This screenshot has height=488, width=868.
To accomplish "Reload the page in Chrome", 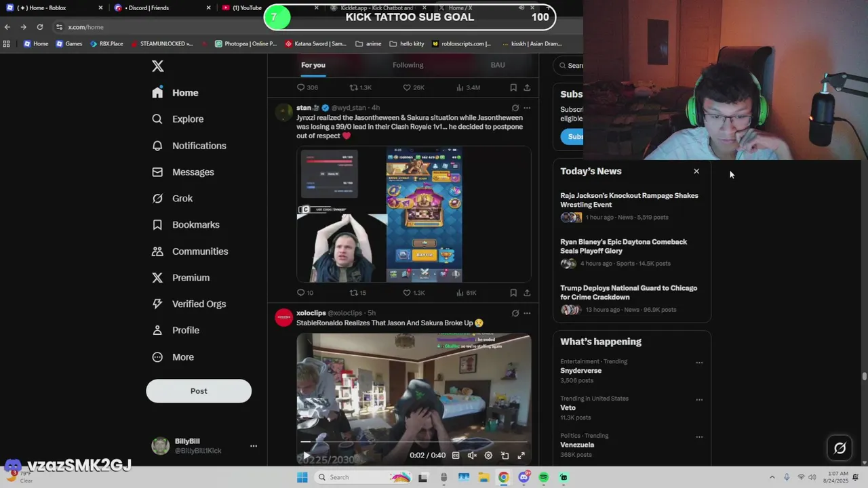I will pyautogui.click(x=40, y=27).
